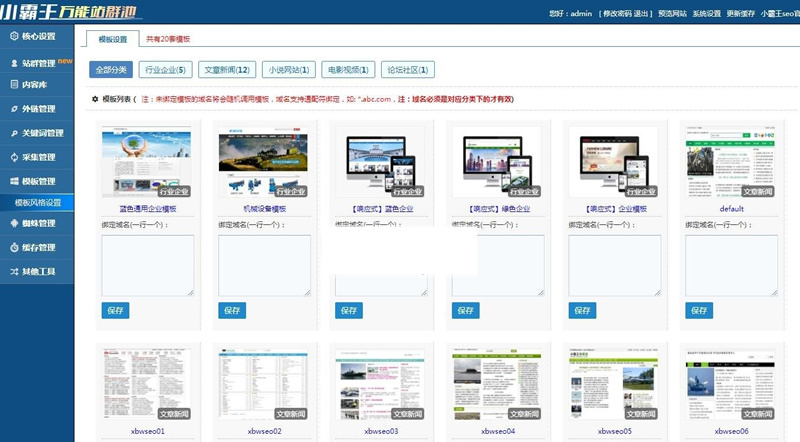The width and height of the screenshot is (800, 442).
Task: Open the xbwseo06 template thumbnail
Action: tap(731, 385)
